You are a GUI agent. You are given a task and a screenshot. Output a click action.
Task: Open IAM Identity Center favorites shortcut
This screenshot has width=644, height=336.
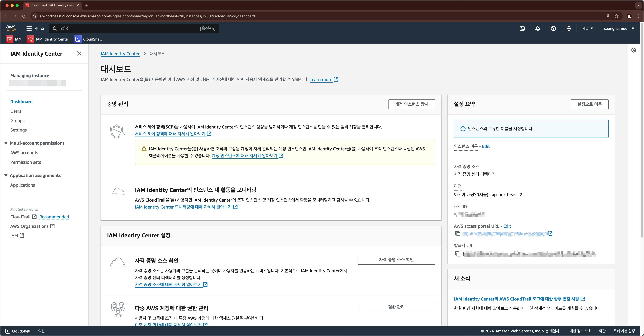[48, 39]
